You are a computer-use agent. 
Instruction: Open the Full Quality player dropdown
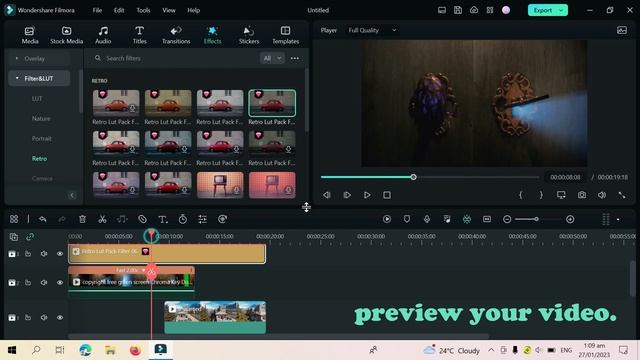click(372, 30)
